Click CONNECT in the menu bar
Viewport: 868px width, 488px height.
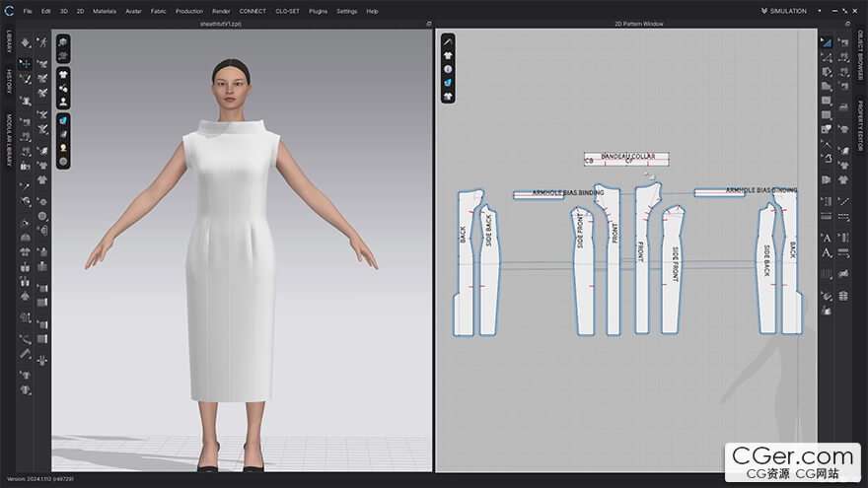(x=253, y=11)
